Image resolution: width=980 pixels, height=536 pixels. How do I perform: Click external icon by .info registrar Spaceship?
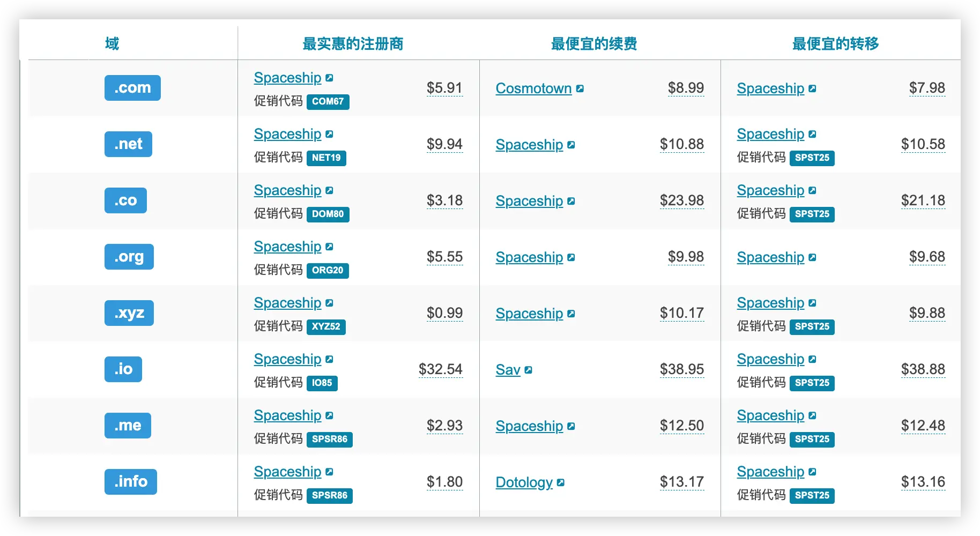(x=329, y=472)
